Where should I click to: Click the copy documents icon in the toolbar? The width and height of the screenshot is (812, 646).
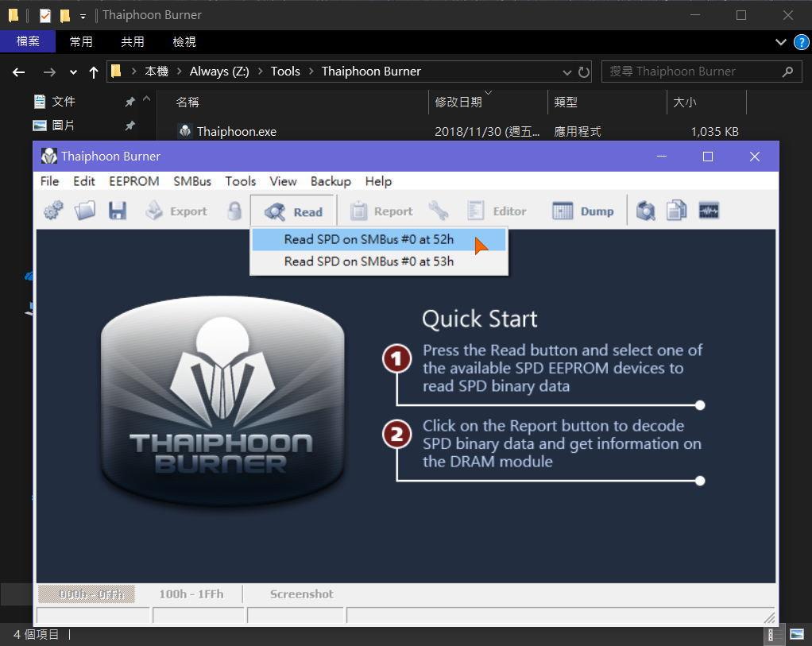pos(677,211)
